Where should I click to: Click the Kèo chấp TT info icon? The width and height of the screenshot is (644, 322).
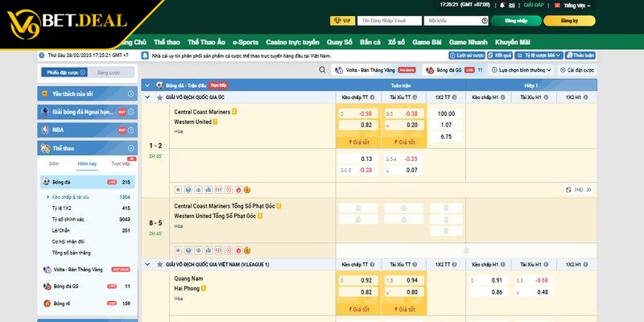pos(374,97)
